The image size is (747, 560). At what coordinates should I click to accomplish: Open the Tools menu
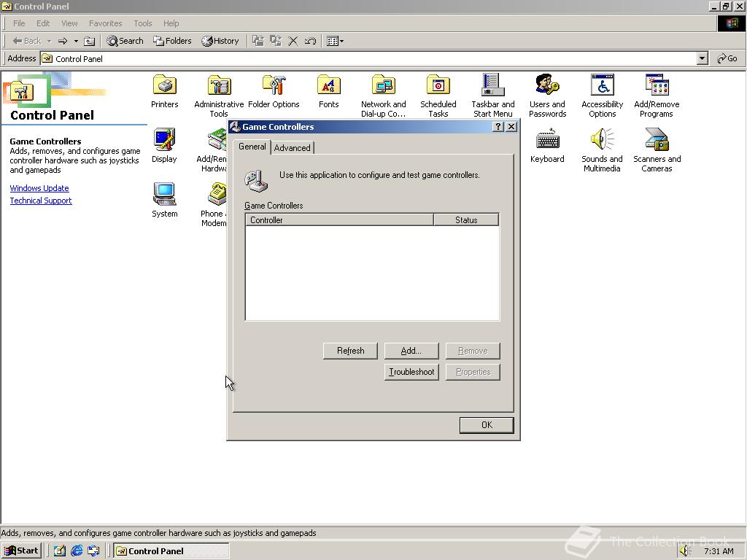point(142,23)
